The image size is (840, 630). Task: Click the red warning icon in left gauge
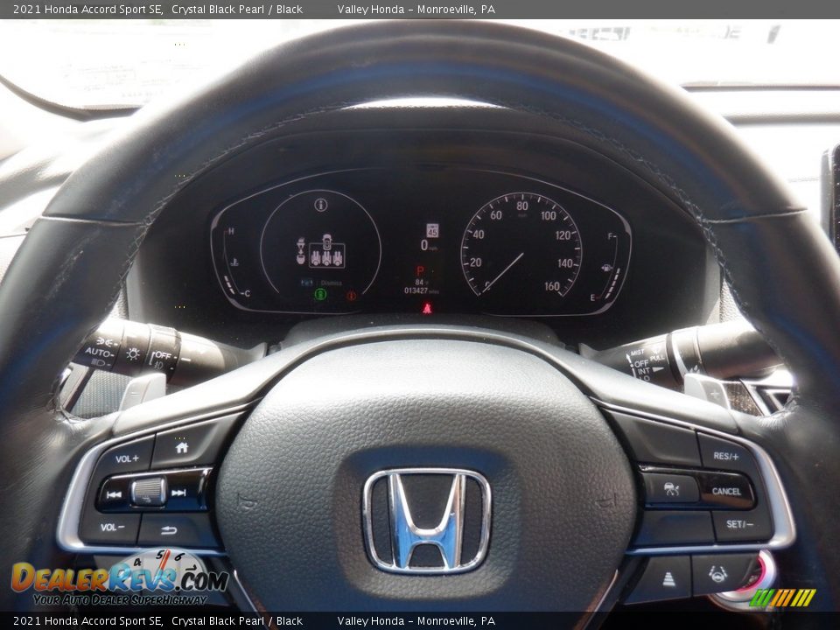[352, 295]
